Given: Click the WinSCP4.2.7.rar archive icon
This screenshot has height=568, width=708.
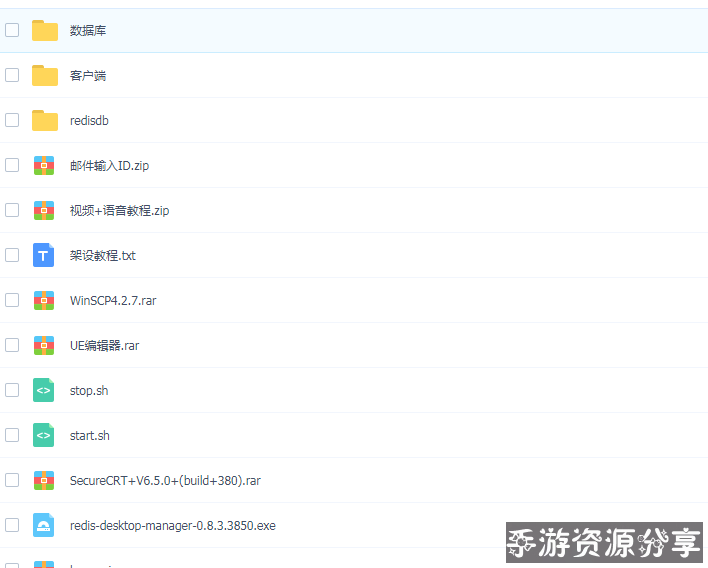Looking at the screenshot, I should click(44, 300).
